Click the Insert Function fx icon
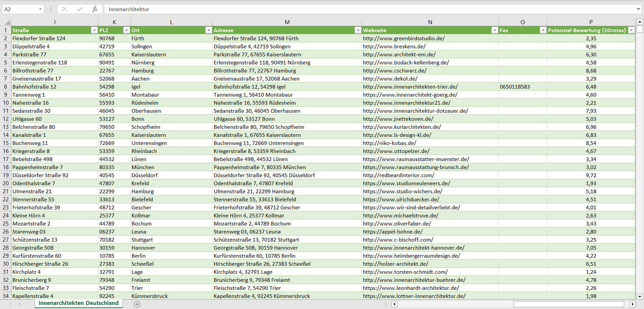This screenshot has height=309, width=644. [x=94, y=9]
